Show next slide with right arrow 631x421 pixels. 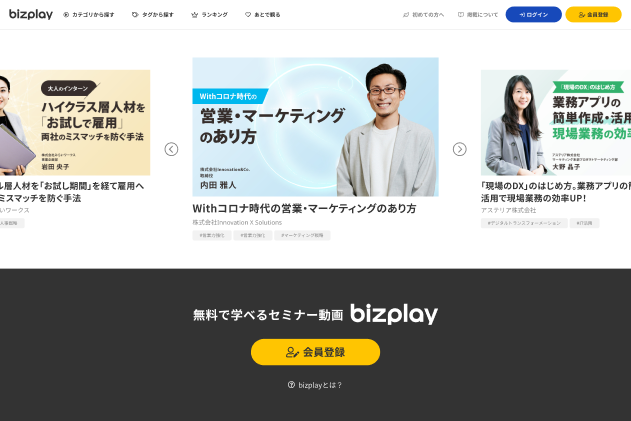(460, 149)
